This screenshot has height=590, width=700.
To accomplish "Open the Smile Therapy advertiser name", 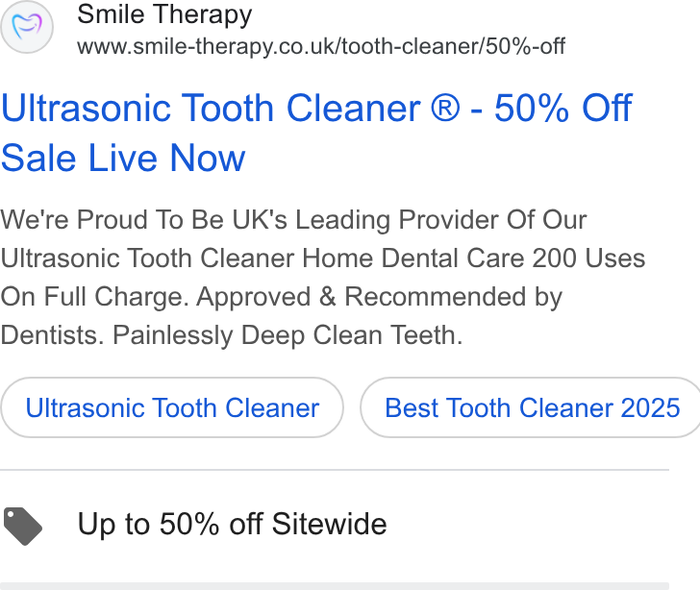I will pyautogui.click(x=164, y=14).
